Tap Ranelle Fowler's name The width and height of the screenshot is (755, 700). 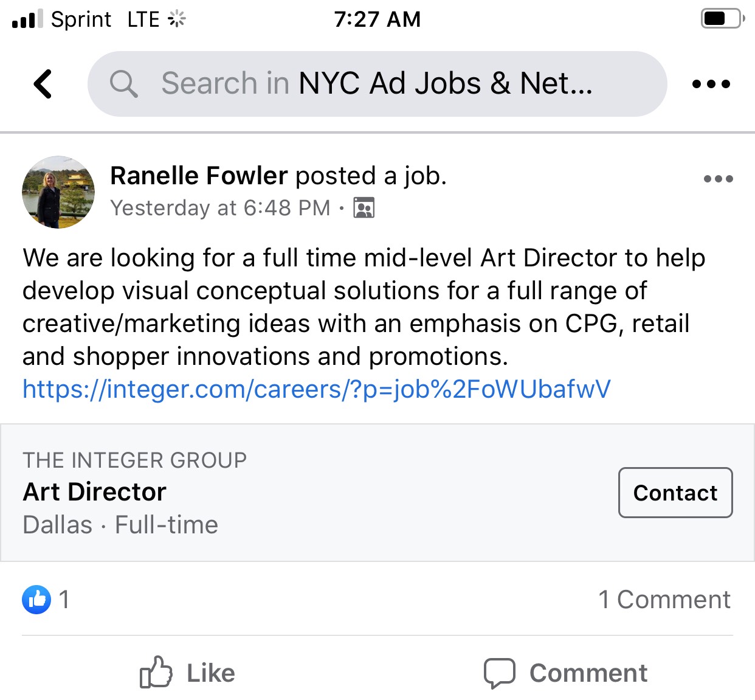(x=198, y=175)
